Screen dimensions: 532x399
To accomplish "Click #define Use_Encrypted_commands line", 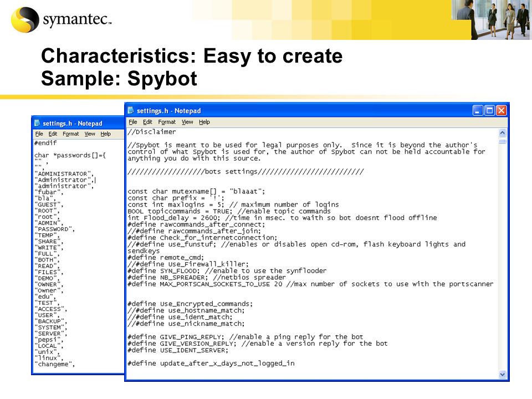I will coord(190,304).
